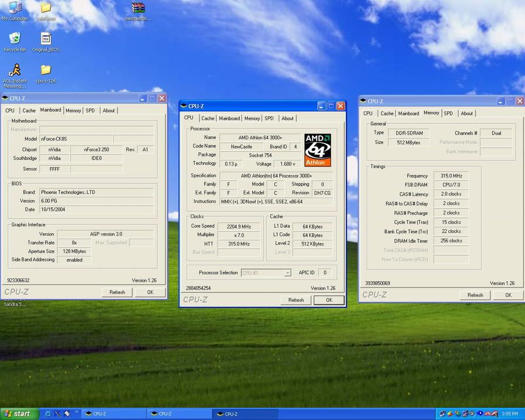Click the AGP version 3.0 field
Image resolution: width=525 pixels, height=420 pixels.
point(105,234)
